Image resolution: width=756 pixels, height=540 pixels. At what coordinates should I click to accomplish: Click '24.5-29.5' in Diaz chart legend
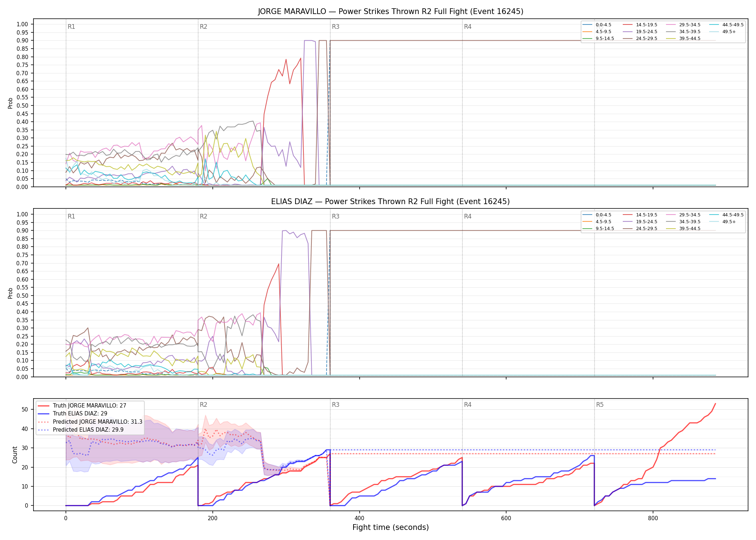tap(647, 229)
